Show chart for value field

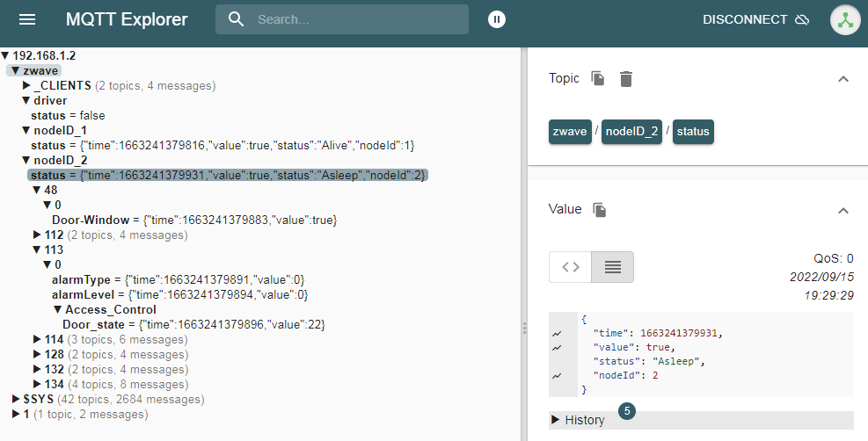coord(557,348)
